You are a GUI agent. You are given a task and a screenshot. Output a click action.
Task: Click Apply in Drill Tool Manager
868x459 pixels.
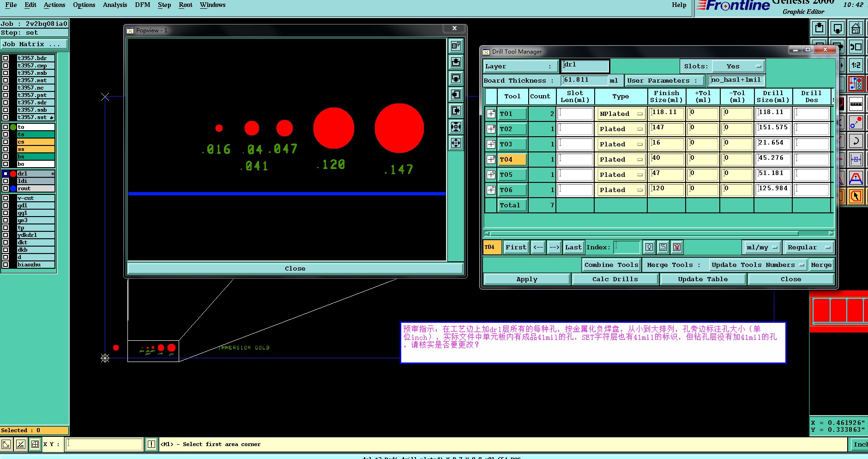[x=527, y=279]
